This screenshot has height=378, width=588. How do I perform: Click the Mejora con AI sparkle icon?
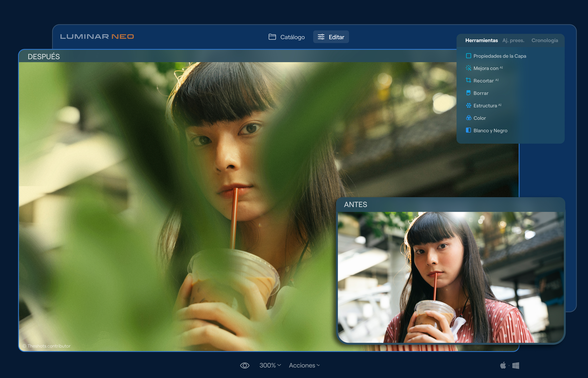point(468,68)
